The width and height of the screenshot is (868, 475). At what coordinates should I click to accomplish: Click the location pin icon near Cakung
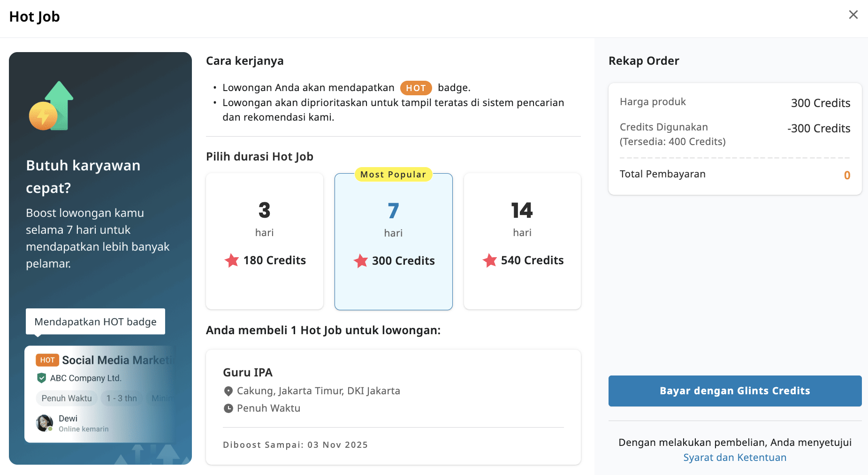coord(228,391)
